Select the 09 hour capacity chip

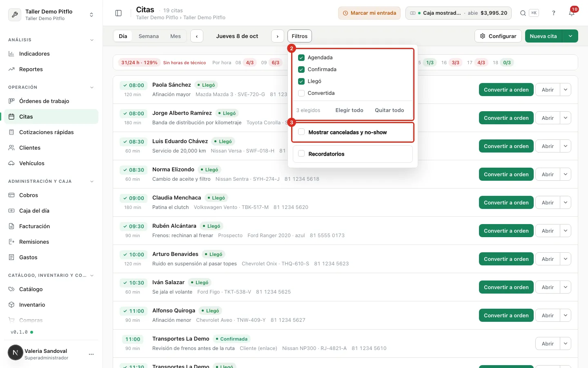pyautogui.click(x=271, y=63)
